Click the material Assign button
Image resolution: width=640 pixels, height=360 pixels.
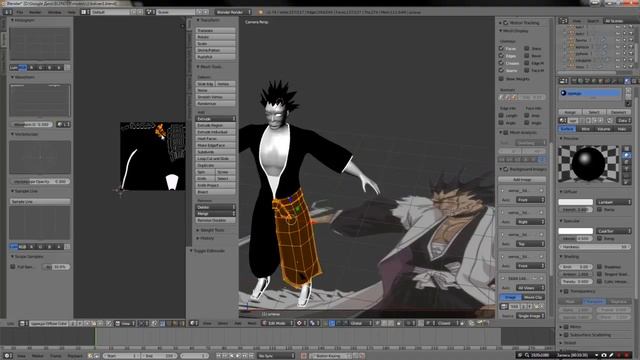(x=570, y=112)
